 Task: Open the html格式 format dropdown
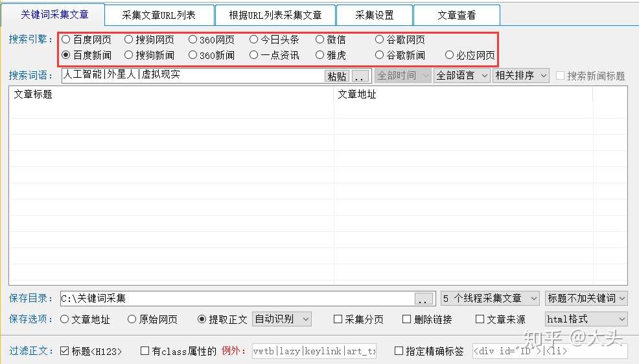point(586,319)
